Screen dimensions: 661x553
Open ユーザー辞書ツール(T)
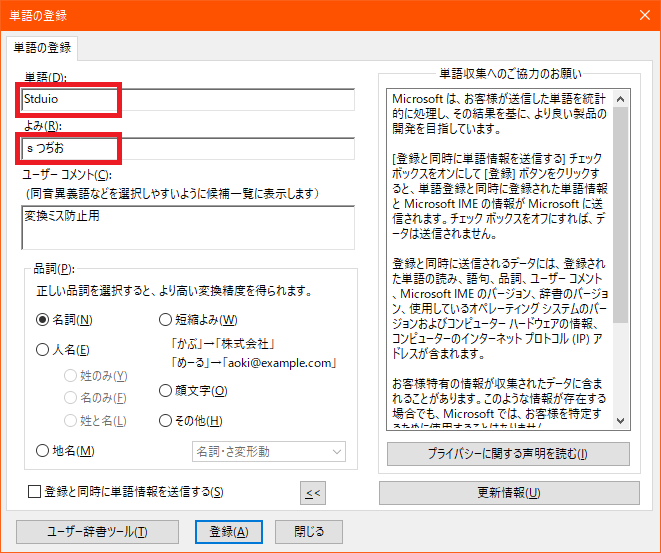click(97, 532)
